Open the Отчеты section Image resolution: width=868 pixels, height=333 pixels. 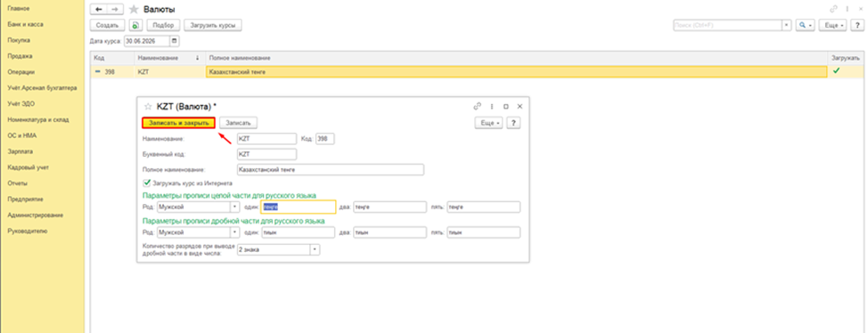click(x=17, y=183)
